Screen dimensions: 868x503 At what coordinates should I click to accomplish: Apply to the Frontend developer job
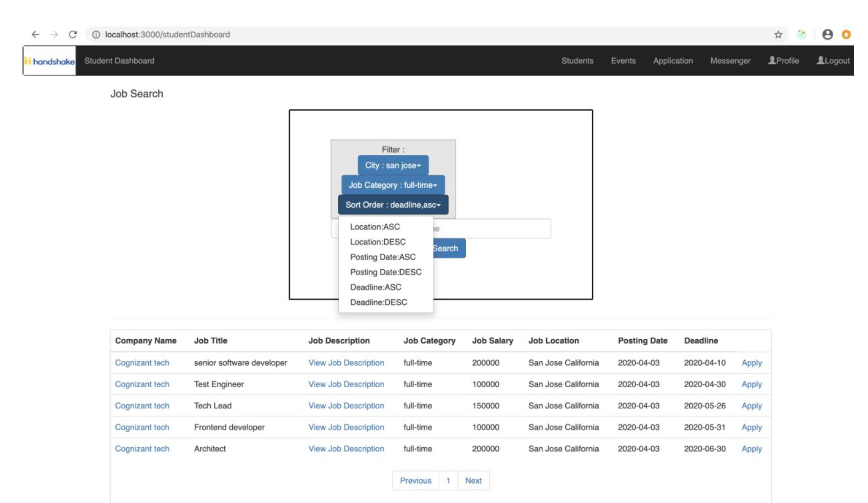pyautogui.click(x=752, y=427)
